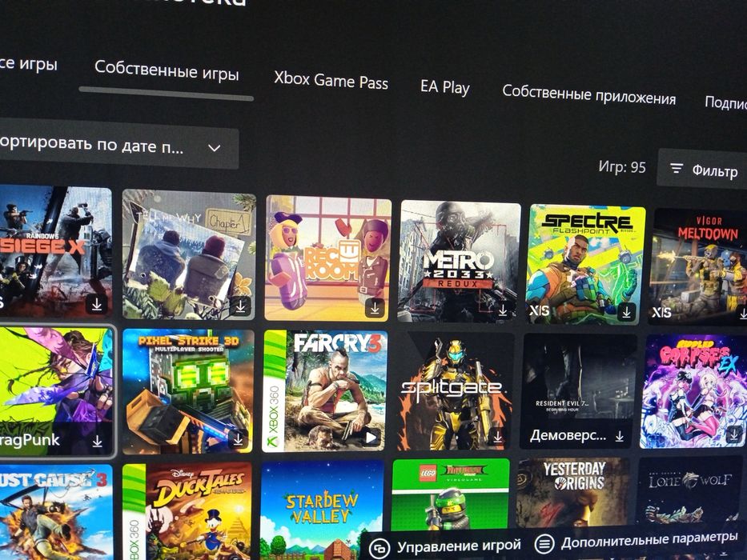This screenshot has width=747, height=560.
Task: Click the X|S badge on Spectre tile
Action: click(540, 311)
